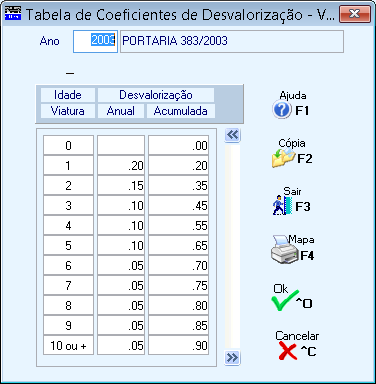Click the Cópia F2 folder icon

tap(283, 158)
